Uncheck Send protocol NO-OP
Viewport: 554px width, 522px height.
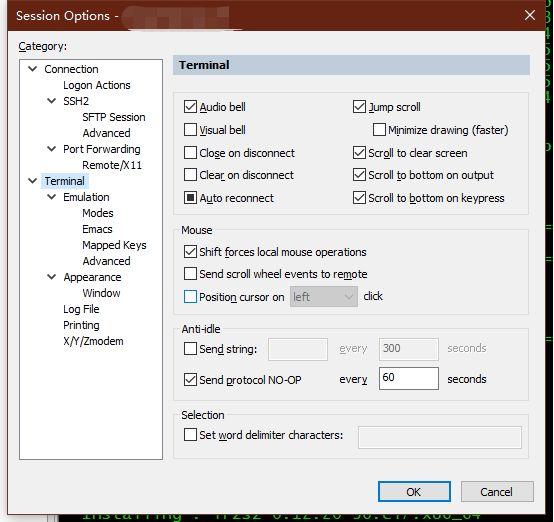tap(190, 380)
